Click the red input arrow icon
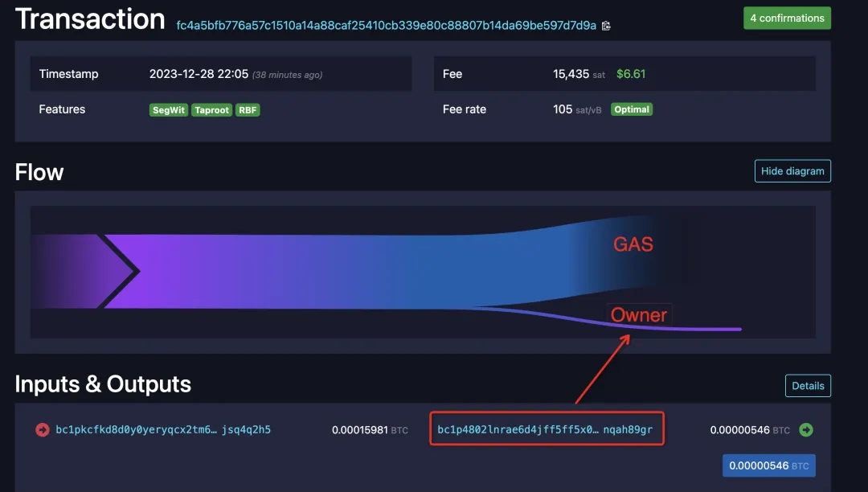 43,430
